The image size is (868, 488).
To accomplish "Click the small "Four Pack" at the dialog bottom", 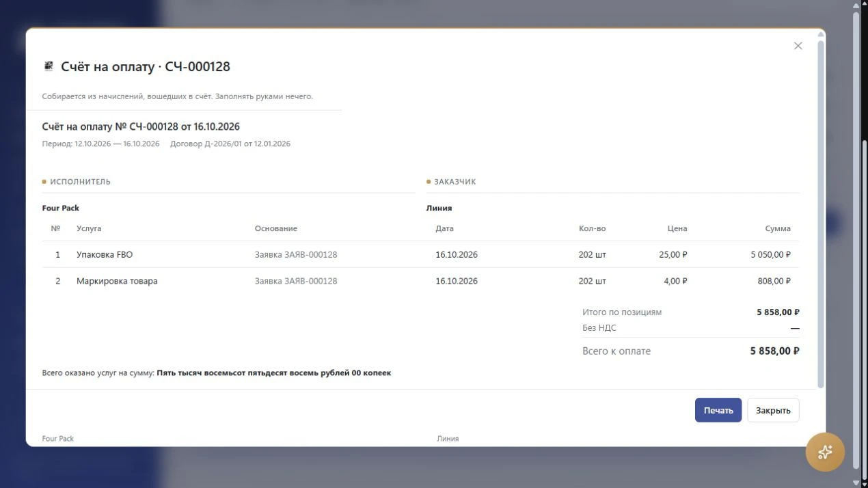I will click(58, 438).
